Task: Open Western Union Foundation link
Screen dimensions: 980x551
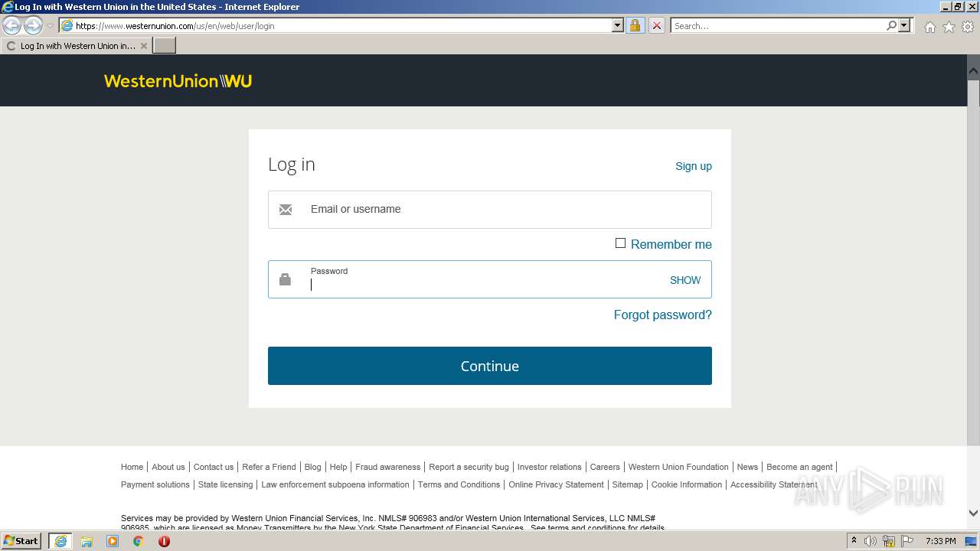Action: pyautogui.click(x=678, y=467)
